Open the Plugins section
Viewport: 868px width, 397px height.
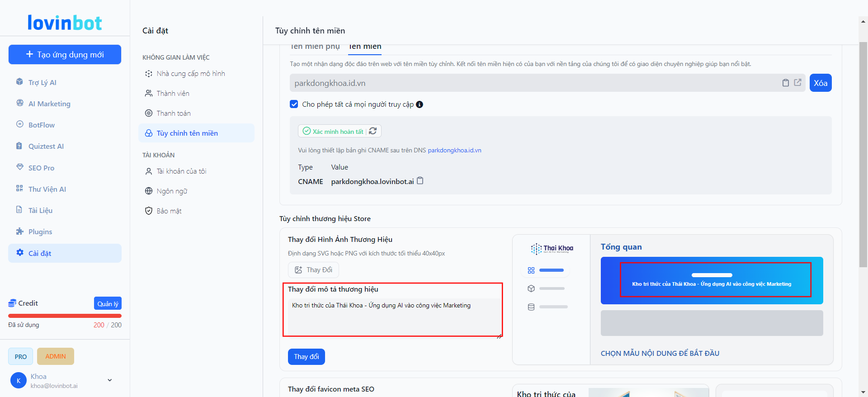click(x=40, y=232)
